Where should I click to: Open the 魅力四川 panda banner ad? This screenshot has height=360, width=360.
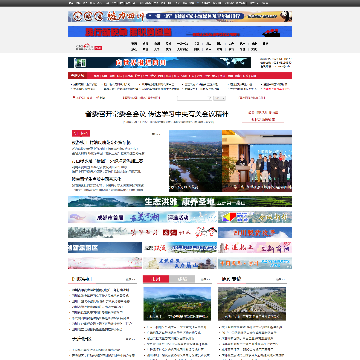pos(180,16)
